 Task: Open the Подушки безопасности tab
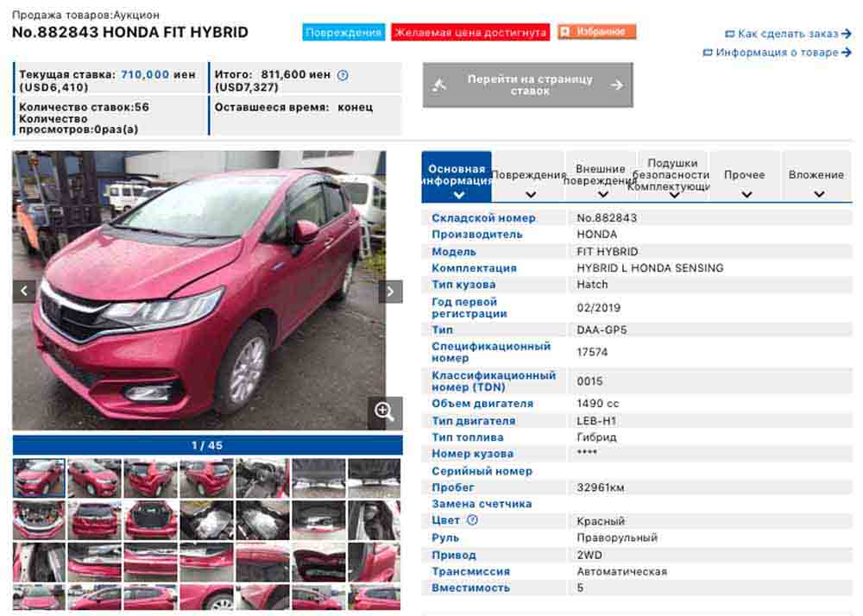[x=672, y=176]
